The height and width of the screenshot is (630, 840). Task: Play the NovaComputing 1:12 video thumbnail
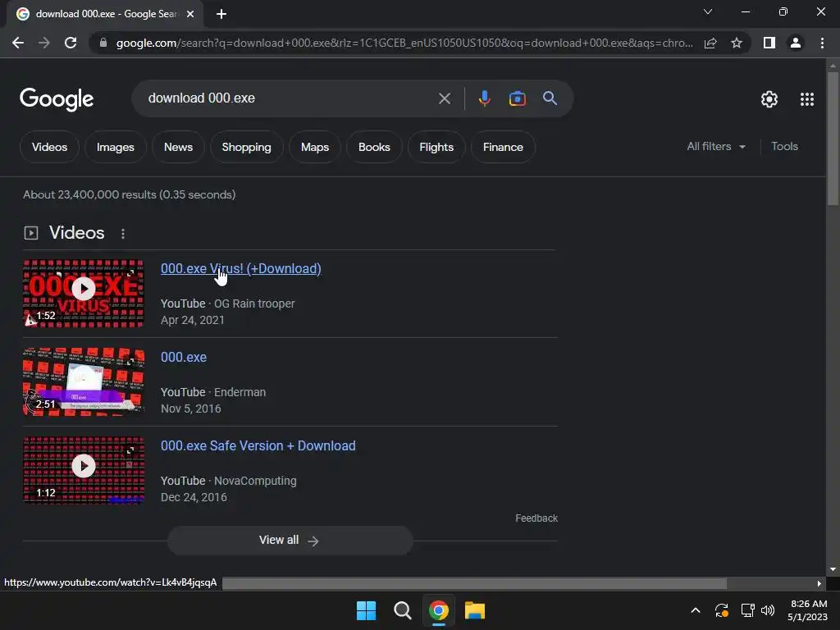(x=84, y=470)
